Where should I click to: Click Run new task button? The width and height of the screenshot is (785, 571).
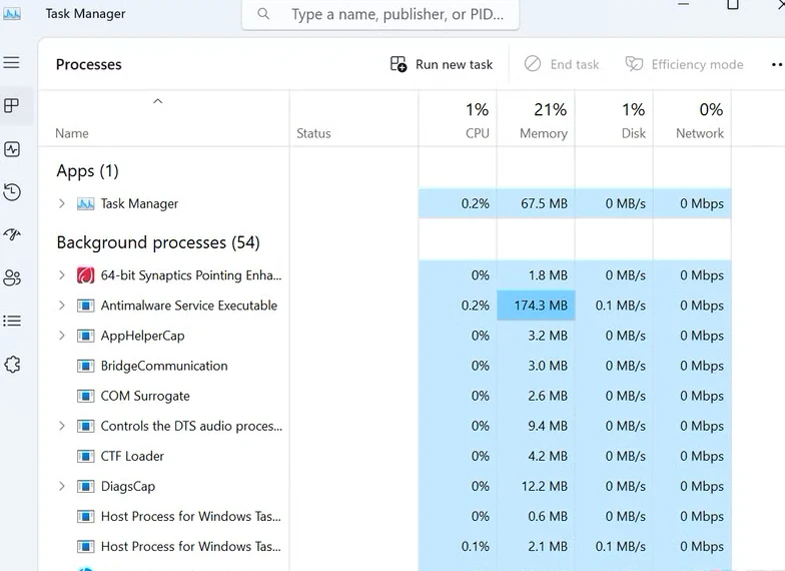tap(442, 65)
